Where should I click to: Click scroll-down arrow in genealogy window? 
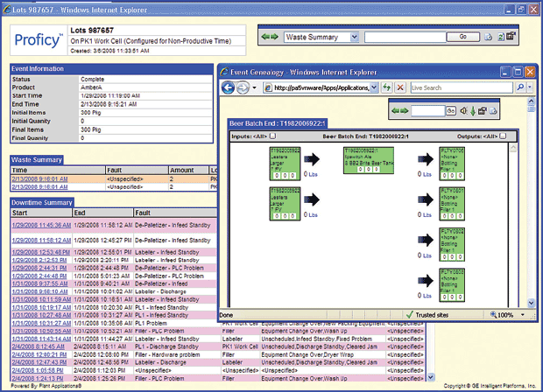coord(531,303)
